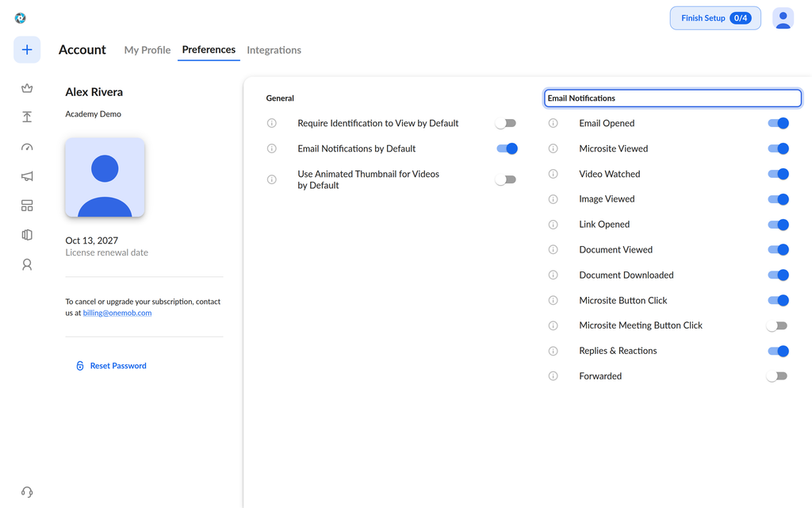The height and width of the screenshot is (508, 812).
Task: Click info icon next to Link Opened
Action: pyautogui.click(x=553, y=225)
